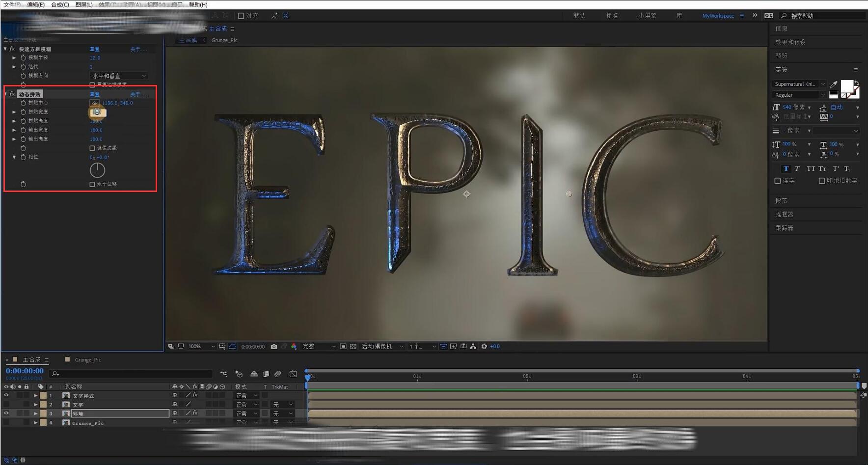This screenshot has height=465, width=868.
Task: Enable motion blur icon in timeline
Action: (x=278, y=374)
